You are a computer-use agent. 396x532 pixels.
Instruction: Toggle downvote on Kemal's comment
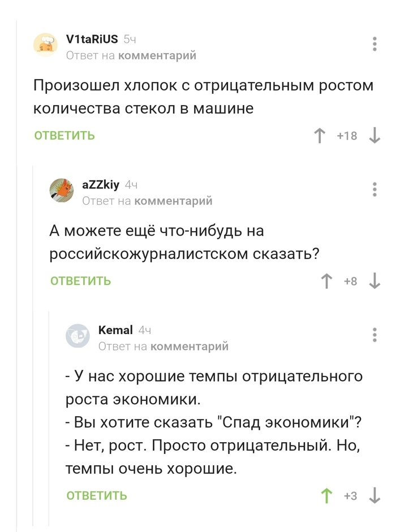[x=373, y=495]
